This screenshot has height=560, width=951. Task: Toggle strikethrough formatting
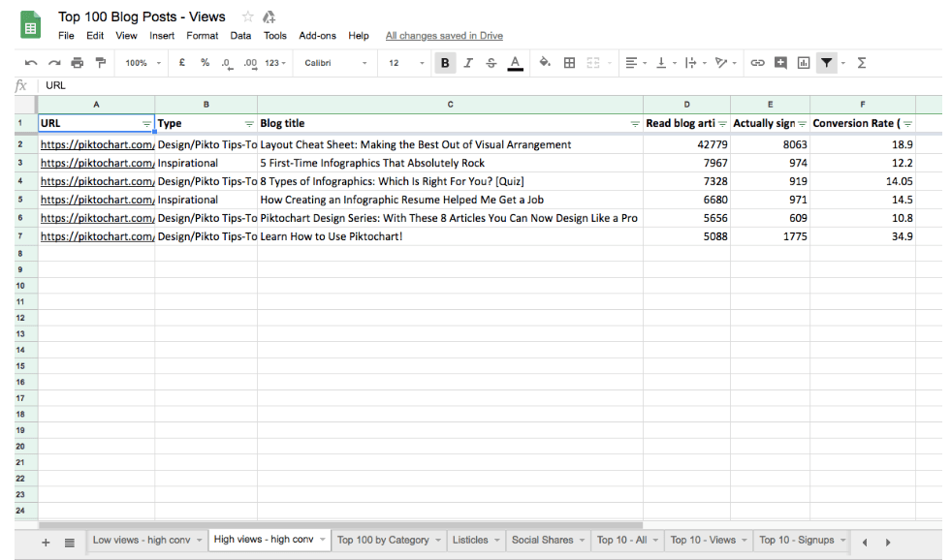491,62
